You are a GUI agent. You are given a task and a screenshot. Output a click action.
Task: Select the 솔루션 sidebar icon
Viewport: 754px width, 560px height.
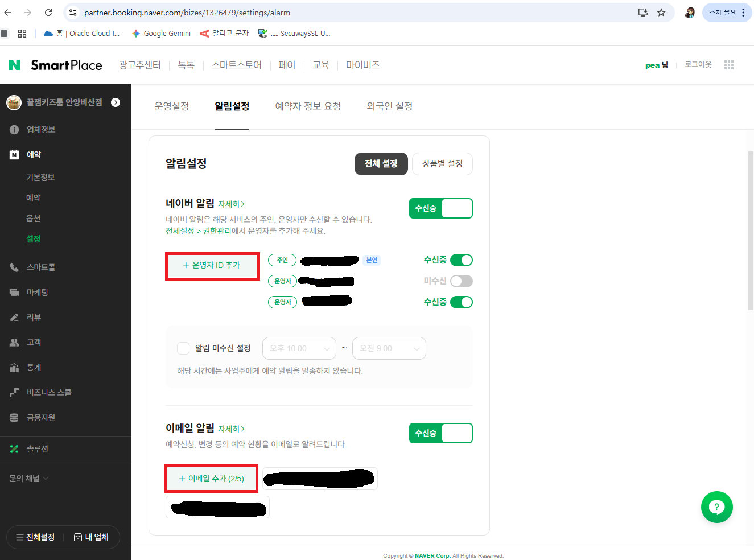(x=14, y=449)
